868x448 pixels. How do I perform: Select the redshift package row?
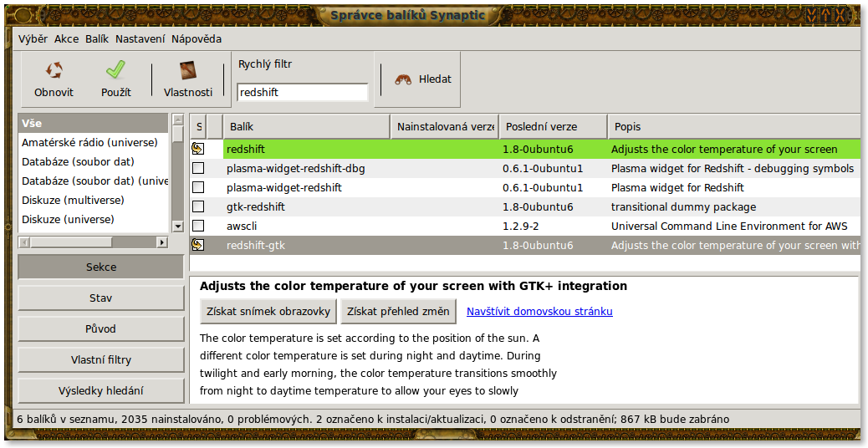(525, 150)
